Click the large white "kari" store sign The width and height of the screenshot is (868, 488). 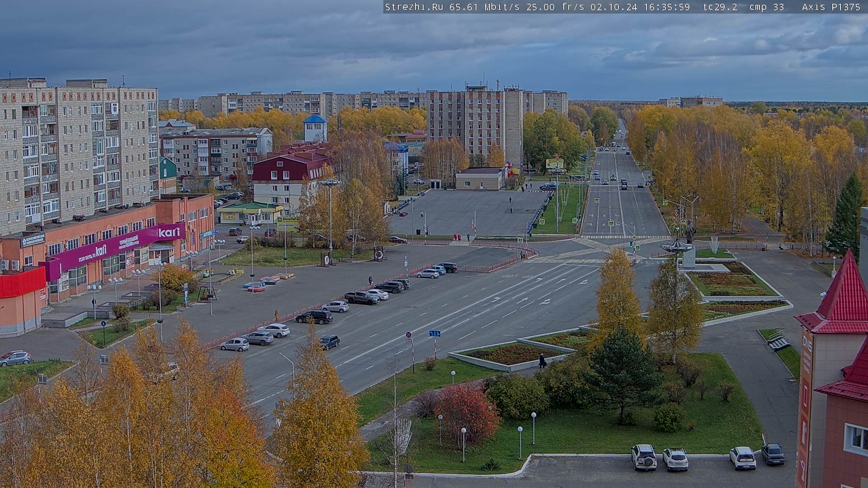click(169, 232)
